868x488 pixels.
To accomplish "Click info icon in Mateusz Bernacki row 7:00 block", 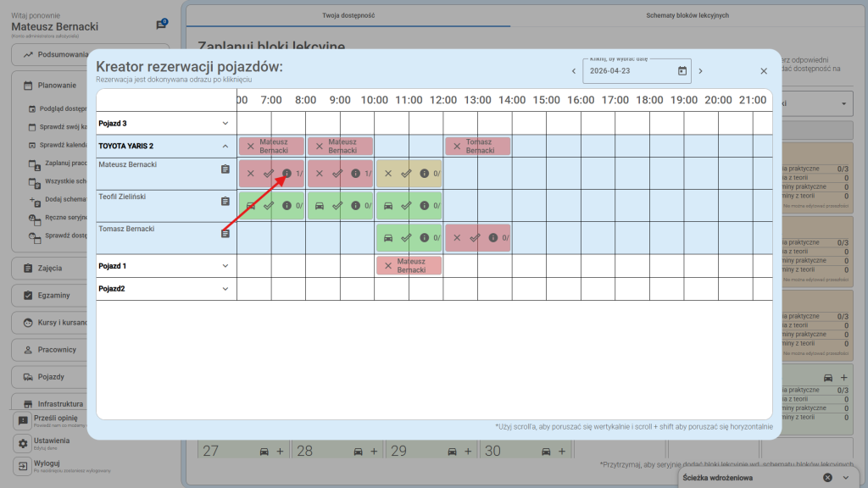I will coord(287,173).
